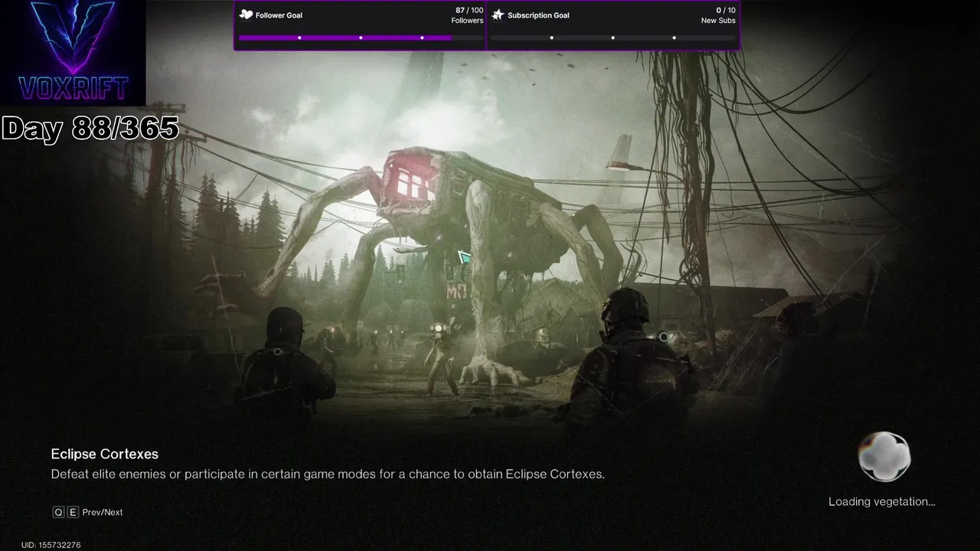Click the Q key previous tip button
980x551 pixels.
click(x=58, y=512)
